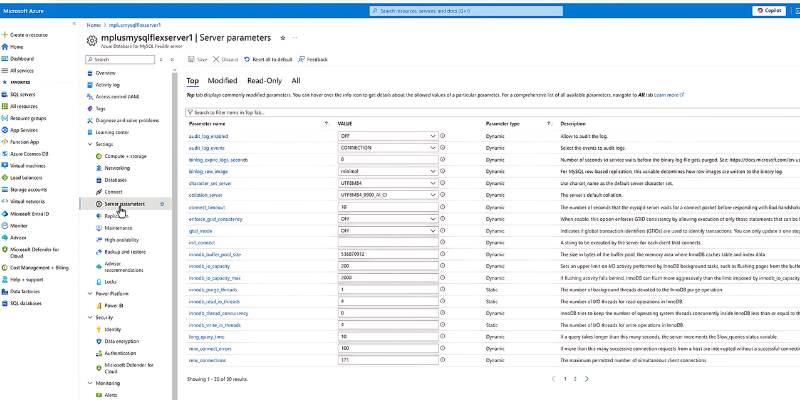Open Data encryption in resource menu
800x400 pixels.
pos(121,341)
